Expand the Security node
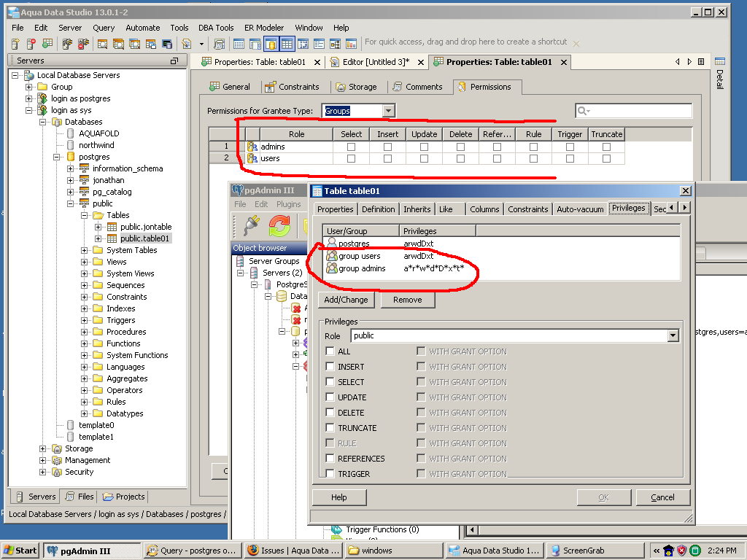 point(42,472)
